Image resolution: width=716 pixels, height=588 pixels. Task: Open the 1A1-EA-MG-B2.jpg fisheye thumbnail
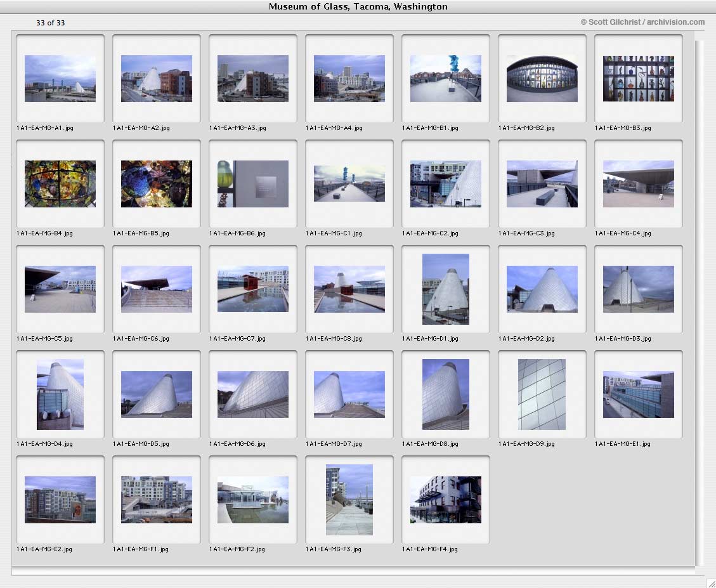tap(542, 79)
